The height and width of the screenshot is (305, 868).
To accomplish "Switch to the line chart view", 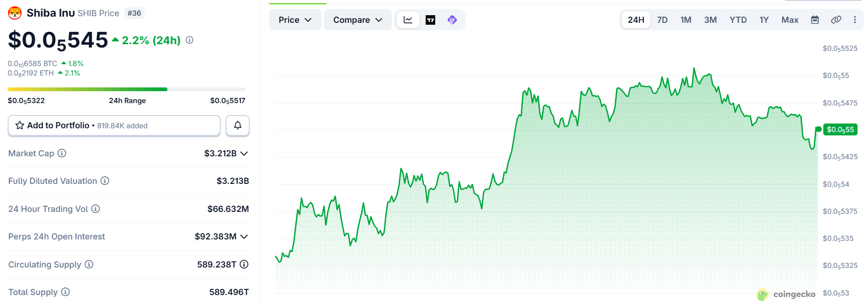I will [x=408, y=20].
